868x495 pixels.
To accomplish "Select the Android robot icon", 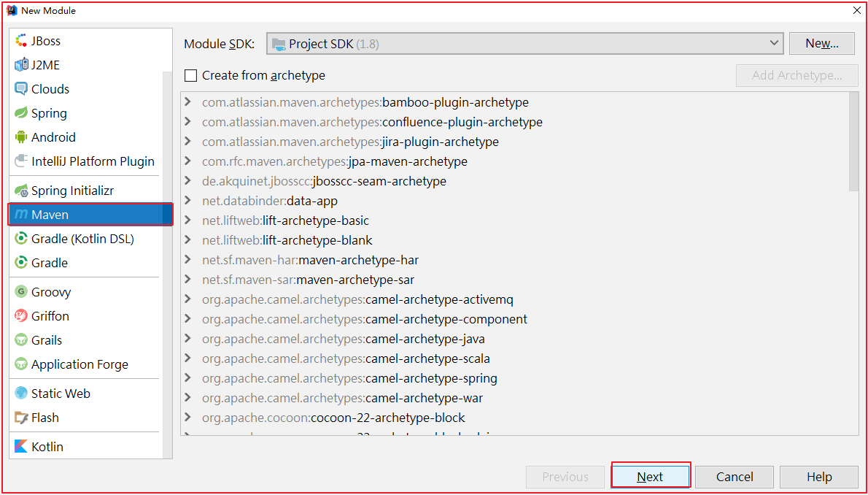I will [20, 137].
